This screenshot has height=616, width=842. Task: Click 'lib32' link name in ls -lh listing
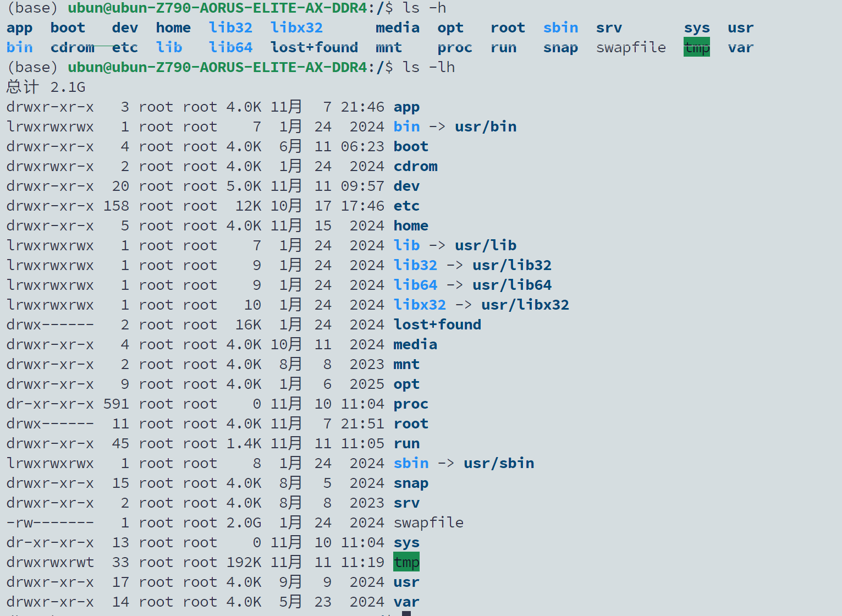point(416,265)
